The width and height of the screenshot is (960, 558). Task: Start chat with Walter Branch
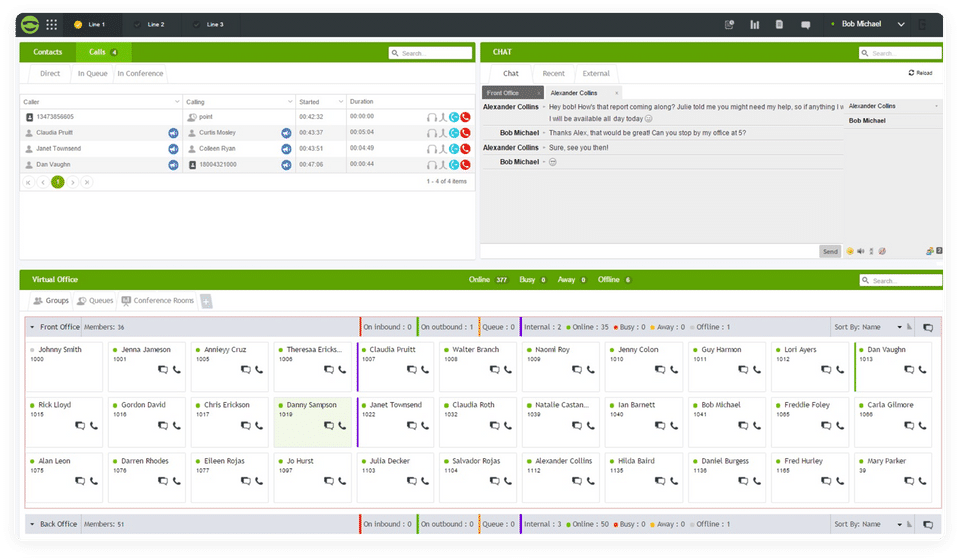pos(494,369)
